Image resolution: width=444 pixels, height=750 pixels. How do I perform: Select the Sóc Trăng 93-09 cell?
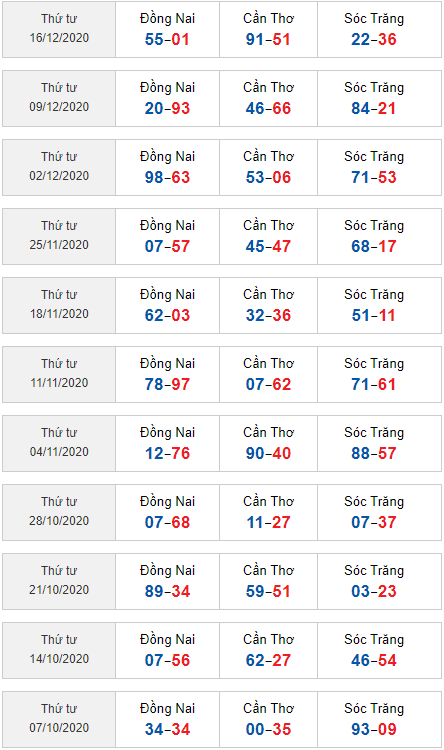coord(379,719)
